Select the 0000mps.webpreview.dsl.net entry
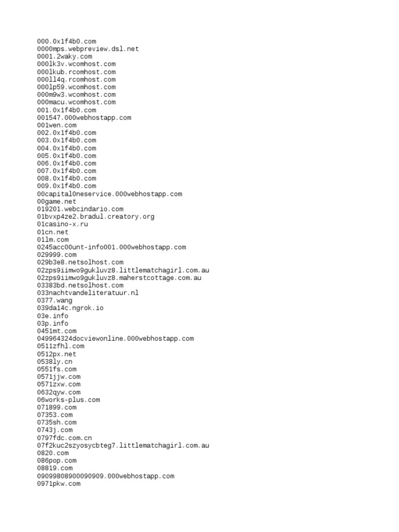Viewport: 399px width, 532px height. tap(88, 49)
